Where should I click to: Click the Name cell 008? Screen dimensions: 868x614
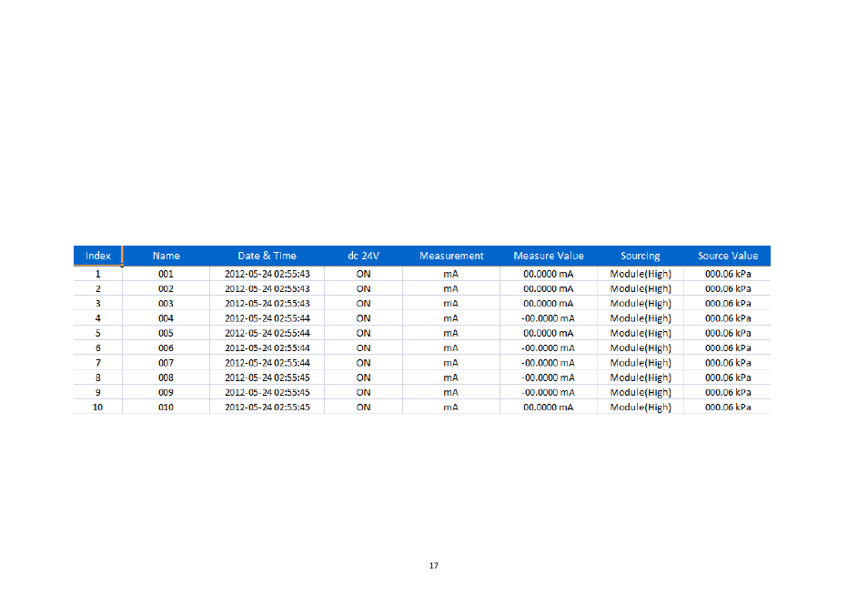(x=167, y=377)
